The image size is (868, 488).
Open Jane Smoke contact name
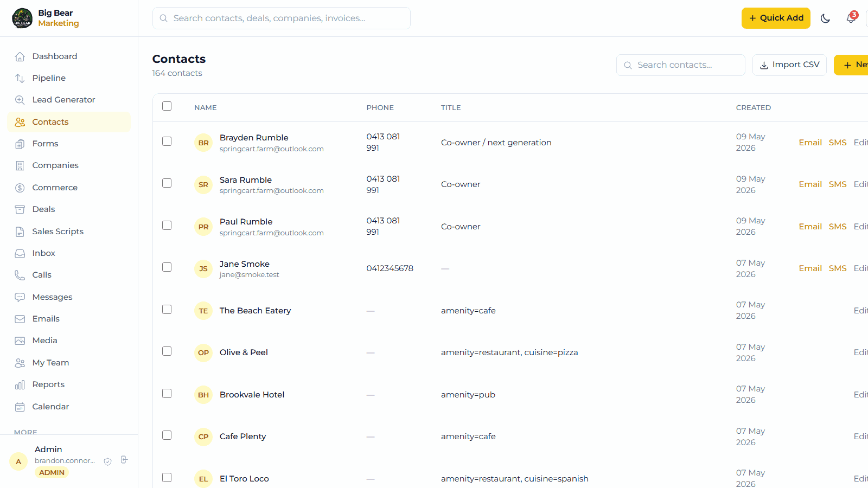245,264
